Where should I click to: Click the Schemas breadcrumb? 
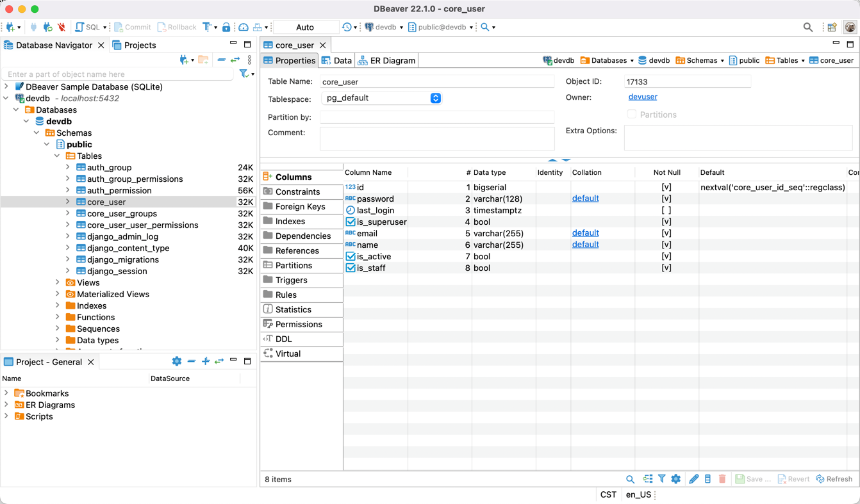pos(700,60)
